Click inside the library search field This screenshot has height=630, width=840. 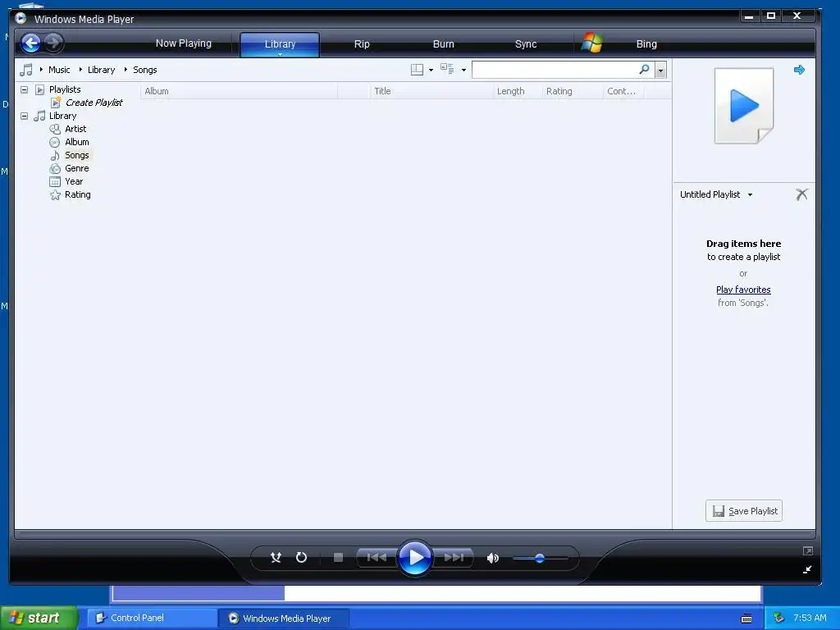[555, 70]
